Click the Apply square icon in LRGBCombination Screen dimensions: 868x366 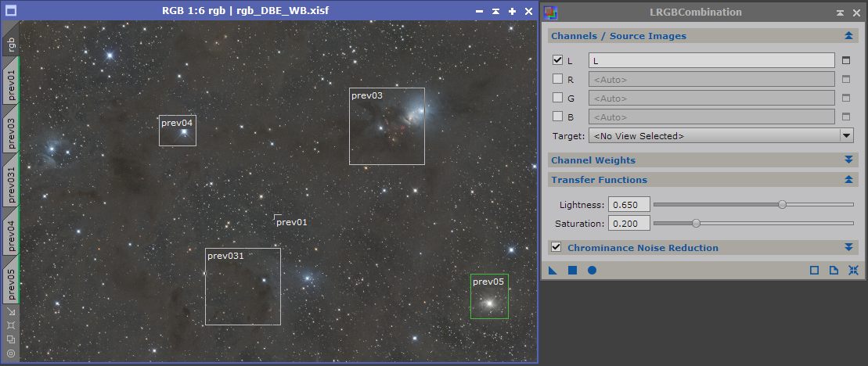572,271
